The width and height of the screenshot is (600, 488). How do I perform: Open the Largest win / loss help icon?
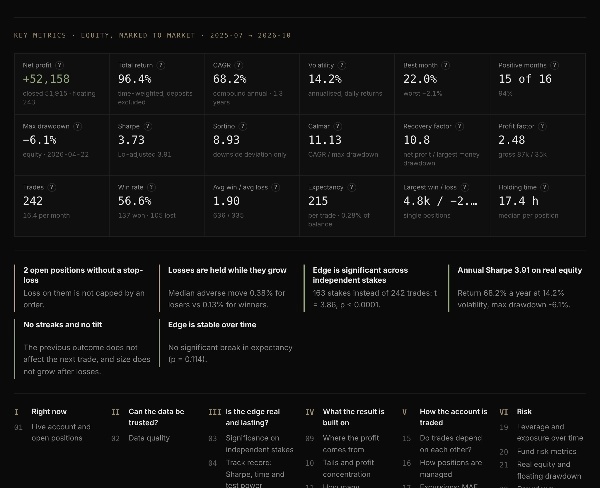pyautogui.click(x=465, y=188)
